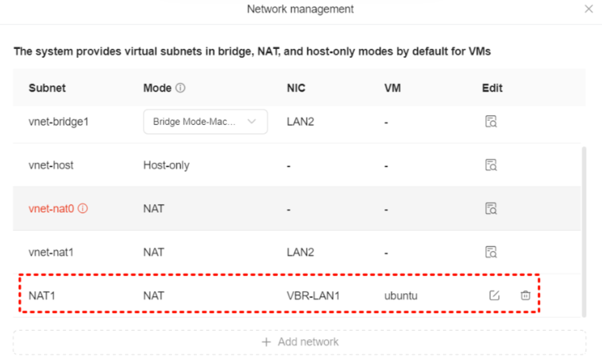Open the Bridge Mode dropdown for vnet-bridge1
Viewport: 602px width, 364px height.
[205, 122]
